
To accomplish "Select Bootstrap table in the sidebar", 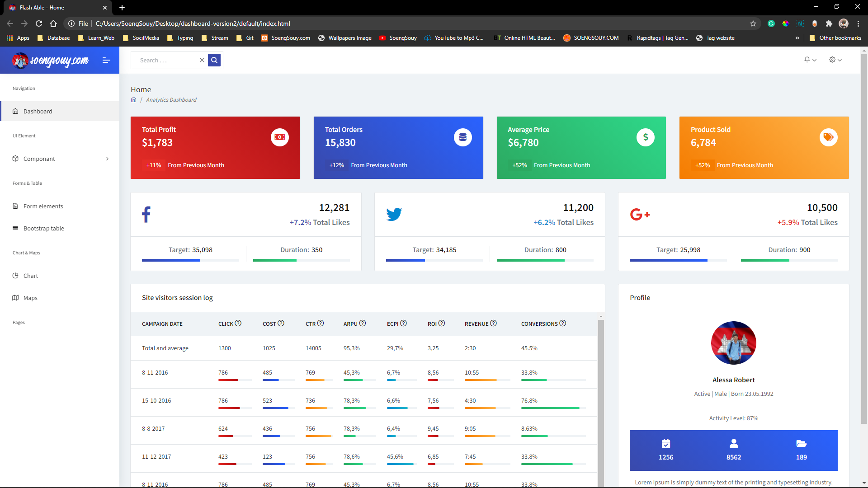I will tap(43, 228).
